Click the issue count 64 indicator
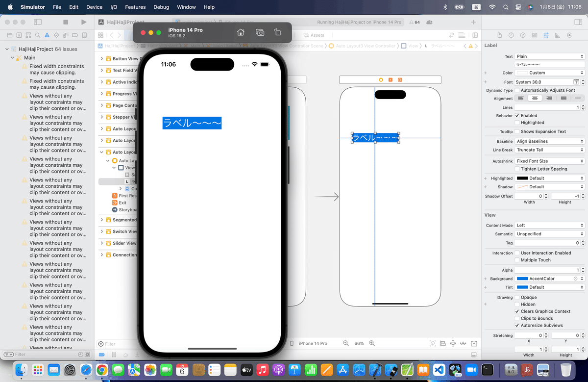 tap(414, 22)
